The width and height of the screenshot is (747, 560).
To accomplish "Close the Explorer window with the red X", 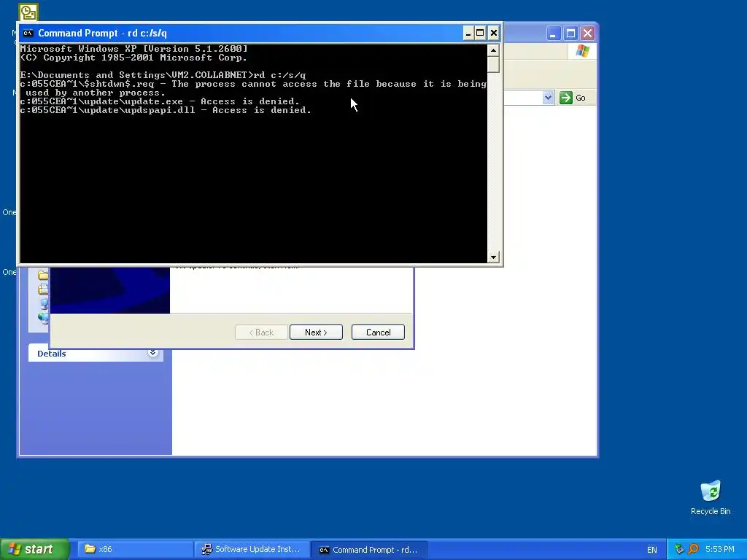I will click(x=587, y=34).
